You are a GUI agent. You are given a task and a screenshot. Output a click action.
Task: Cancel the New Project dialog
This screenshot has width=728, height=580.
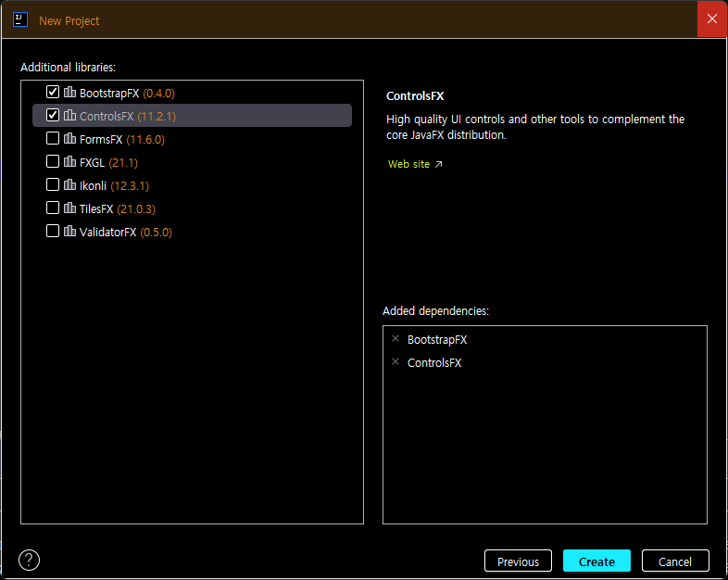pos(675,561)
